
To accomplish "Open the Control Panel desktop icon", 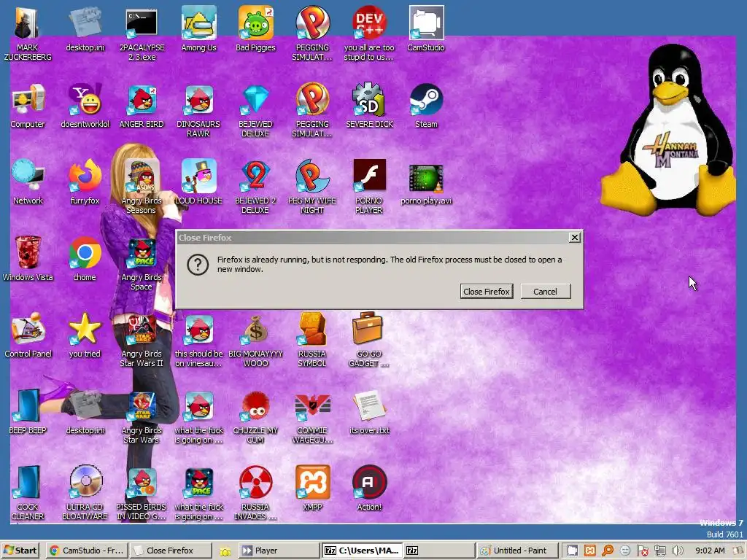I will point(28,335).
